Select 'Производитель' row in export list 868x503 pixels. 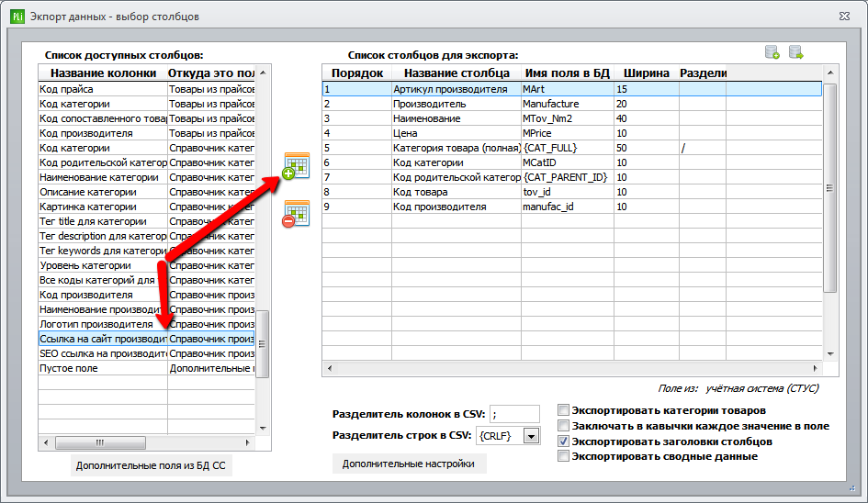(x=572, y=104)
